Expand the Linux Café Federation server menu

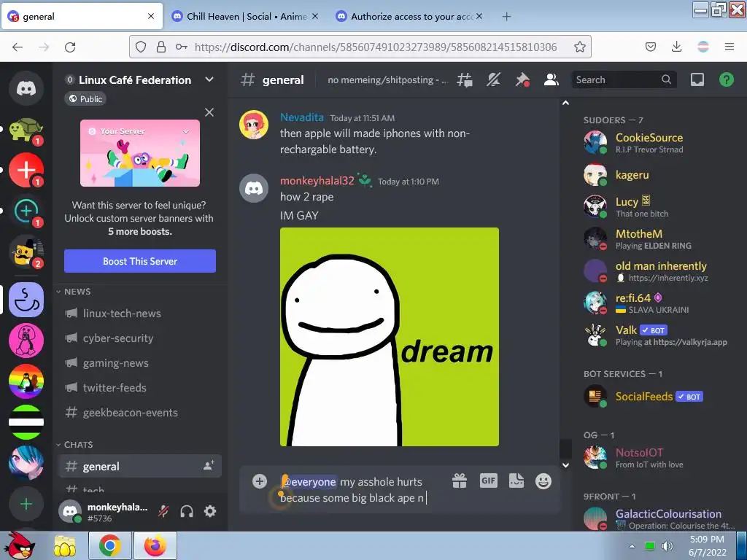click(x=209, y=79)
